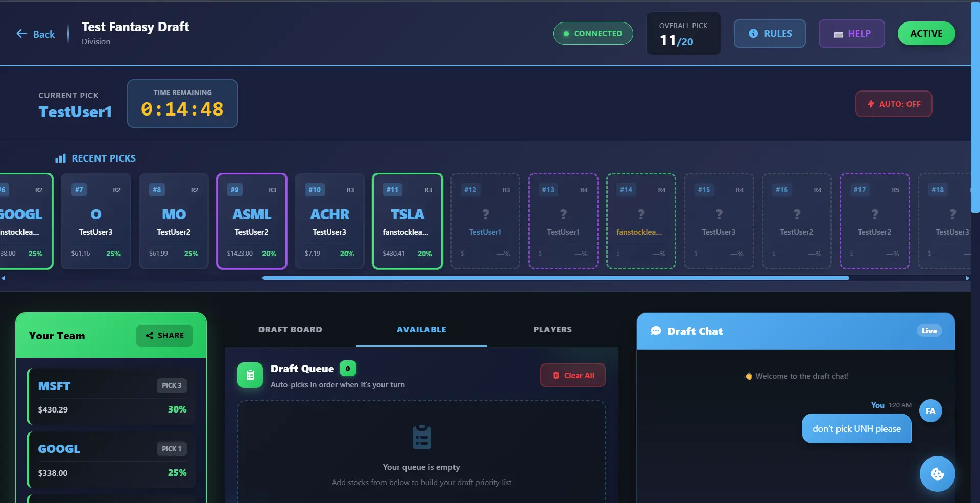Click the CONNECTED status indicator
The image size is (980, 503).
tap(592, 34)
